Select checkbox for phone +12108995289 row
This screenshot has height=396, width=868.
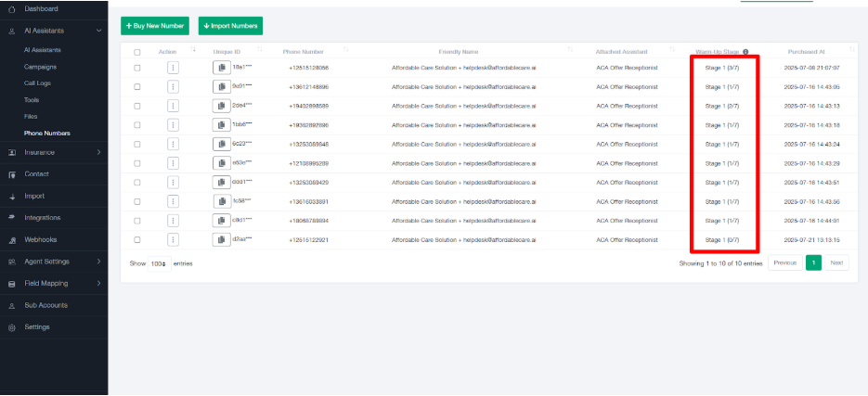pyautogui.click(x=137, y=163)
